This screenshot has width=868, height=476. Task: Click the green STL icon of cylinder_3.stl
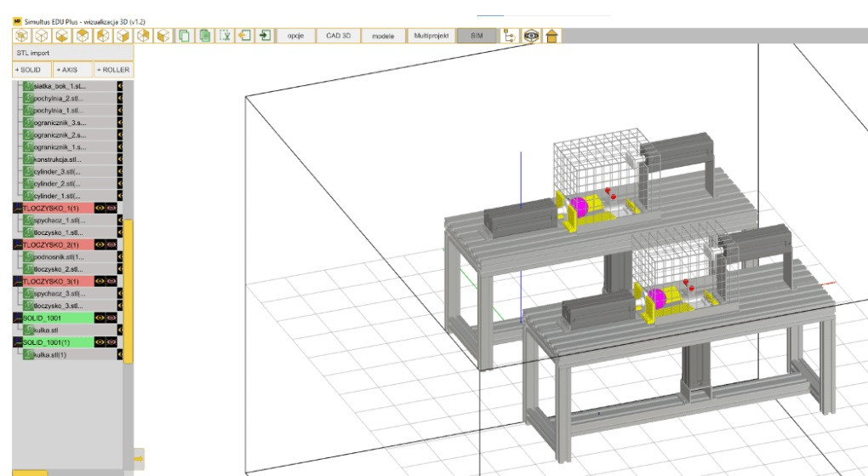pos(28,172)
